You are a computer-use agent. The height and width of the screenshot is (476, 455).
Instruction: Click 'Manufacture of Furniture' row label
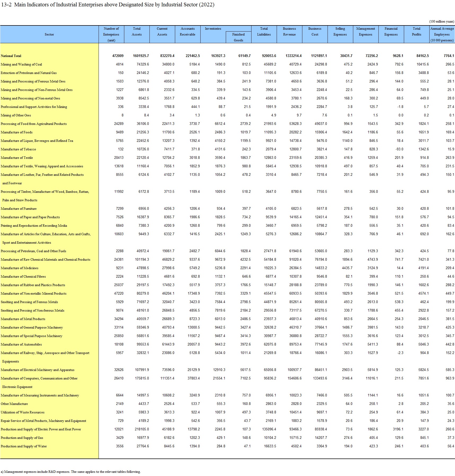tap(19, 209)
